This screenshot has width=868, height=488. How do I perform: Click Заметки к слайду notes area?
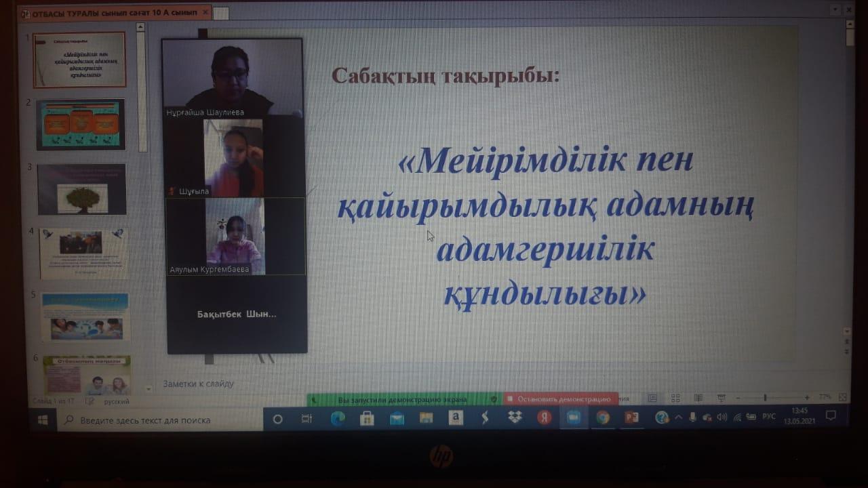pos(198,384)
